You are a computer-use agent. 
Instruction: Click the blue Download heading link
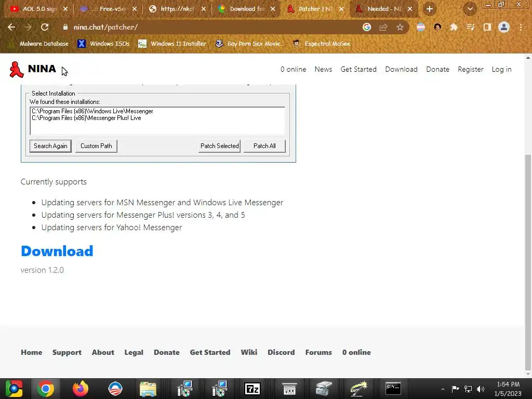(57, 251)
